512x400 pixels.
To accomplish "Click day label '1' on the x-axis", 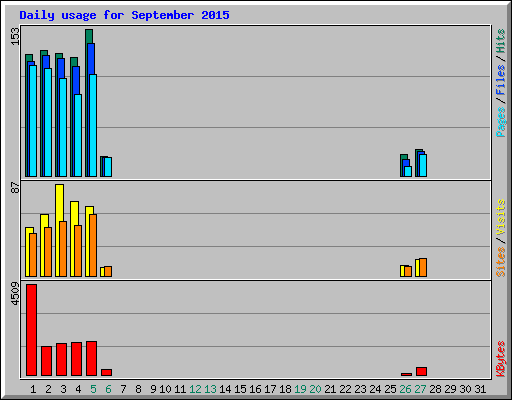I will pyautogui.click(x=33, y=389).
